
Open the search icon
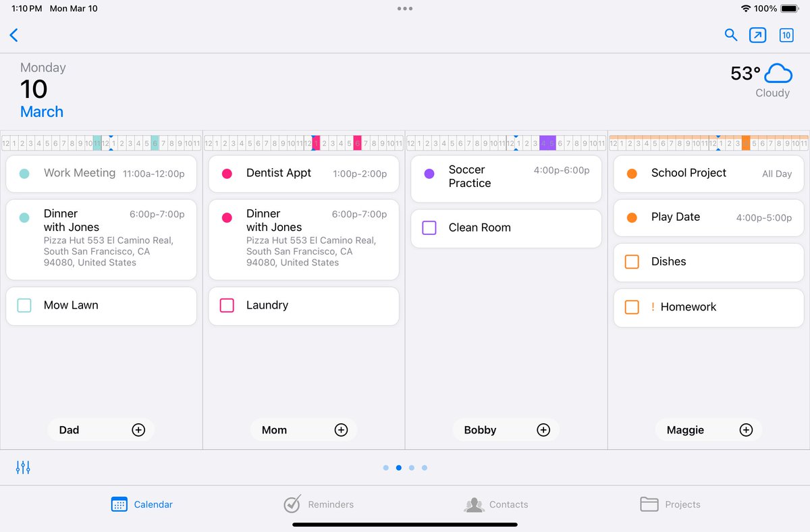pyautogui.click(x=731, y=35)
